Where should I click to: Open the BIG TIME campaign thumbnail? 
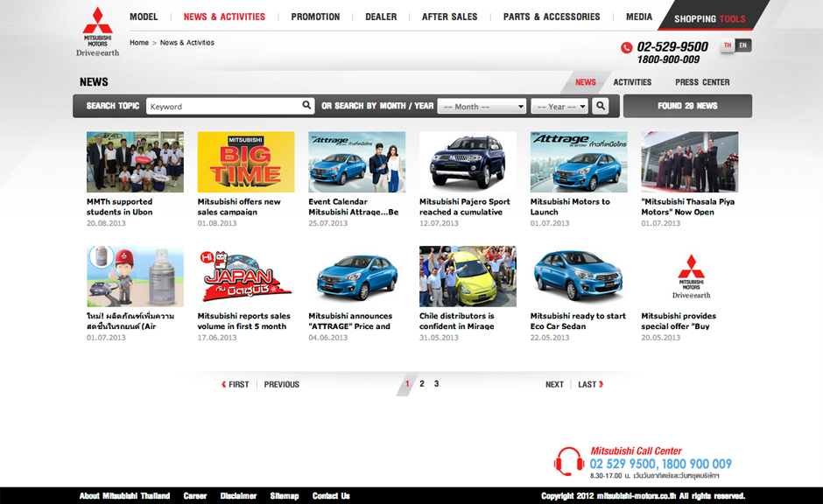coord(246,162)
